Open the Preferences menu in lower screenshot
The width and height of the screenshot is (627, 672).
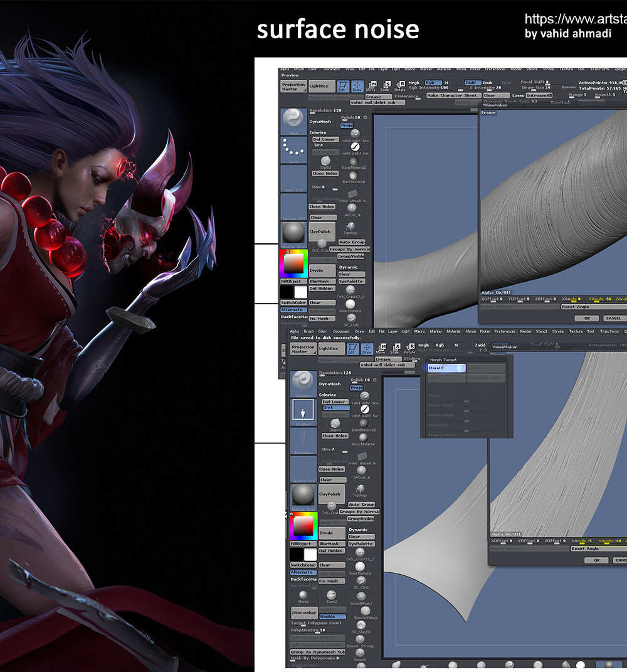[505, 331]
